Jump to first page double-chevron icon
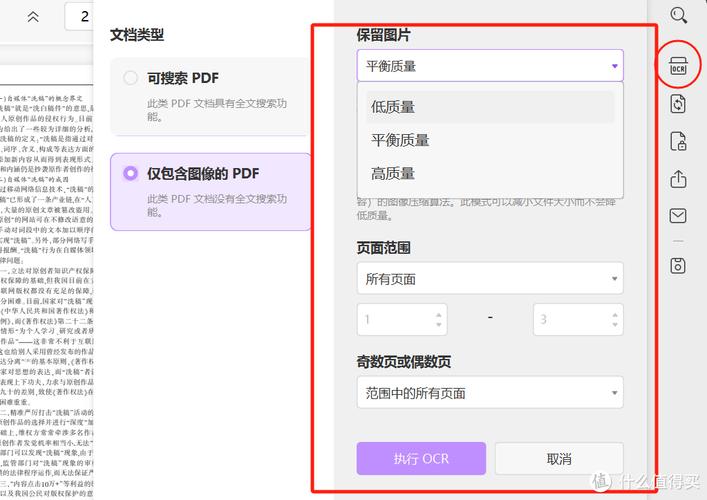707x500 pixels. (33, 16)
